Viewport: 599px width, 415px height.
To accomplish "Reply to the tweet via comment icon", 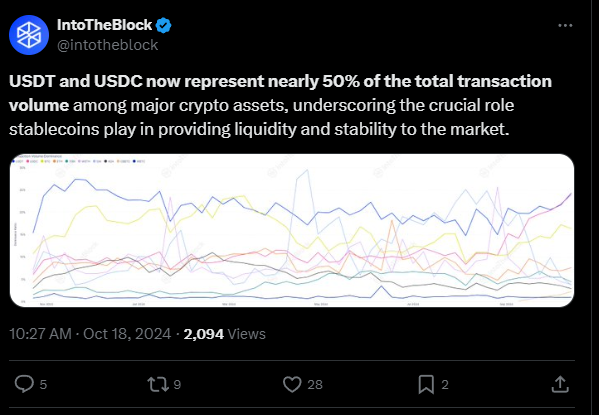I will [24, 384].
